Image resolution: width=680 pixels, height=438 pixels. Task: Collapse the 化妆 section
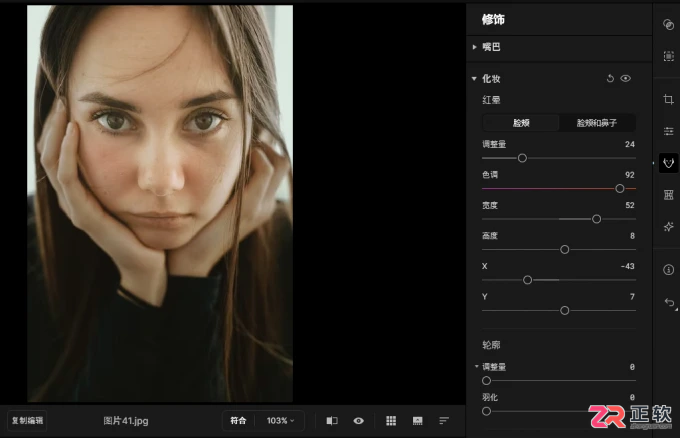point(474,78)
